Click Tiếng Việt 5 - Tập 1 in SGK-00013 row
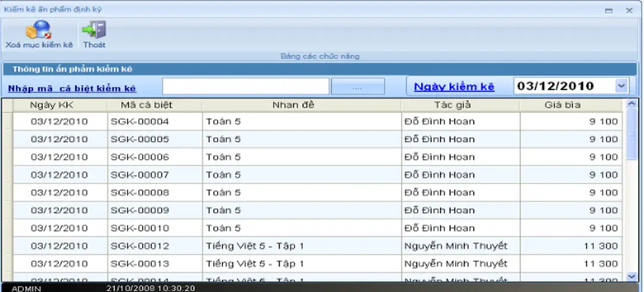This screenshot has height=292, width=644. 255,263
